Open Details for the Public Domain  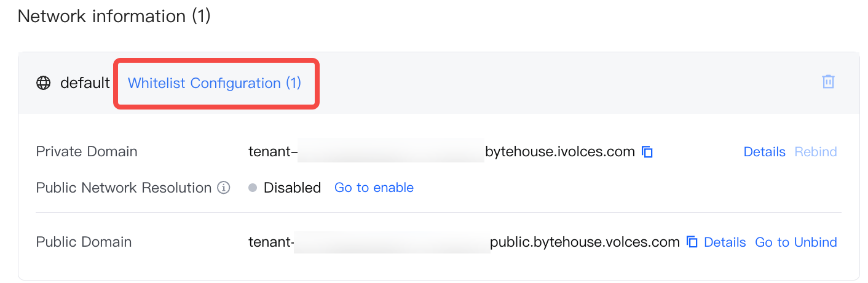(x=725, y=242)
